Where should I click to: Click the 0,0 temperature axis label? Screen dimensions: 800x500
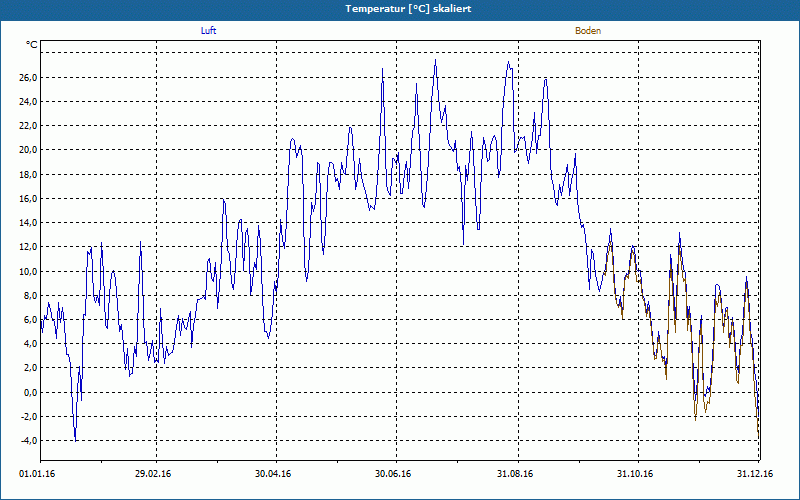pos(29,393)
